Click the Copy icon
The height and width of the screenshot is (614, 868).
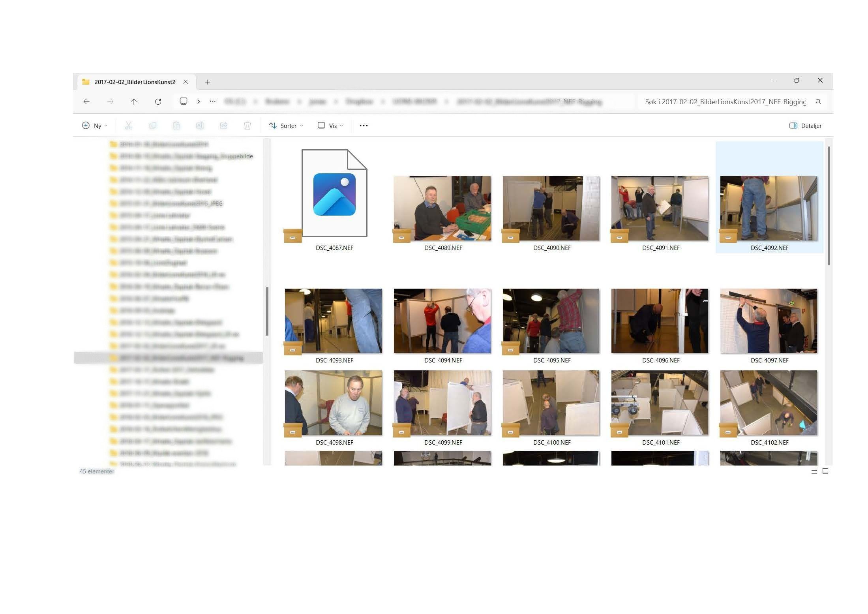tap(153, 126)
